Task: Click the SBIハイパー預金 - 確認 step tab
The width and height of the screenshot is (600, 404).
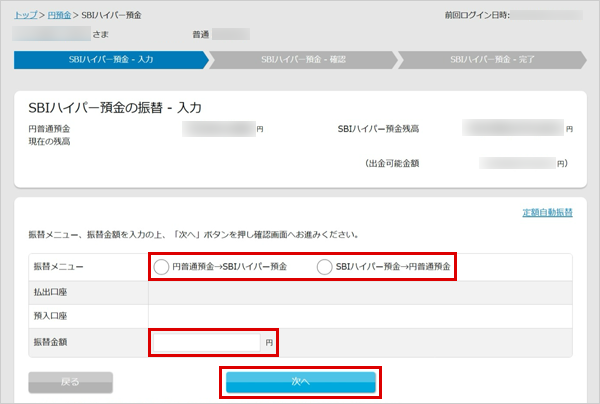Action: 303,60
